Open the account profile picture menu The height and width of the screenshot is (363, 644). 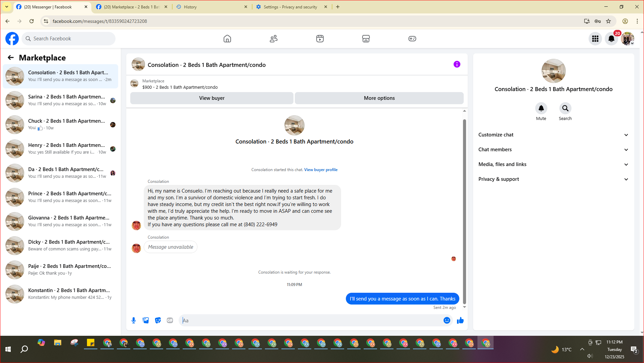[x=627, y=39]
